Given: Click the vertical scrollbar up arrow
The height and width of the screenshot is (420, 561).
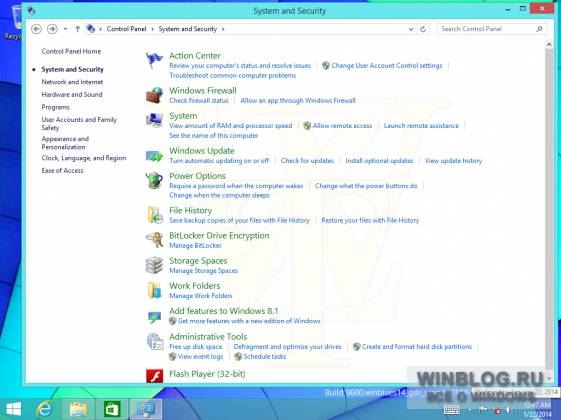Looking at the screenshot, I should (549, 44).
